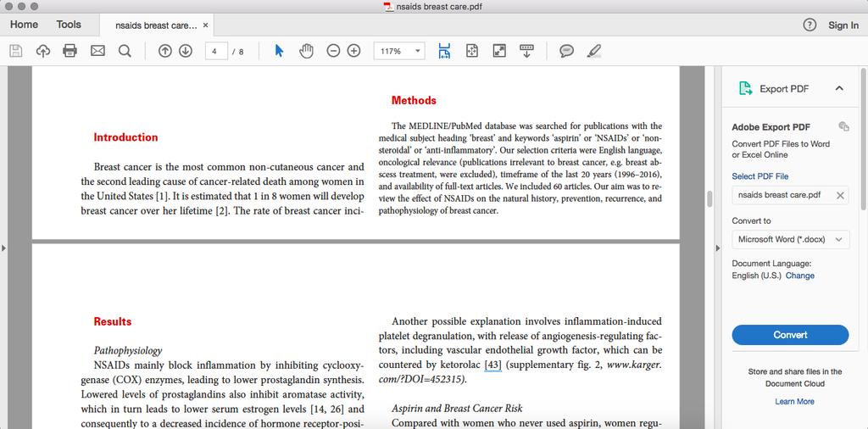Click the right panel scrollbar
The height and width of the screenshot is (429, 868).
tap(864, 138)
